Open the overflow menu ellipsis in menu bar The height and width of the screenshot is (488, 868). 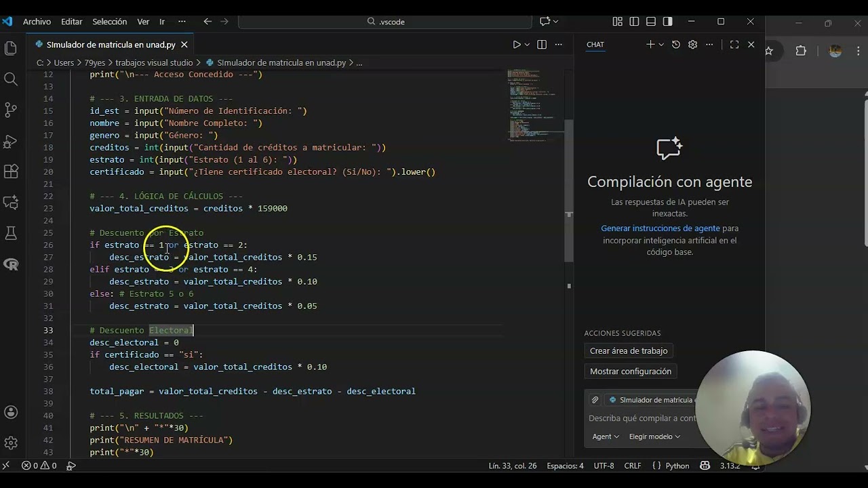182,22
